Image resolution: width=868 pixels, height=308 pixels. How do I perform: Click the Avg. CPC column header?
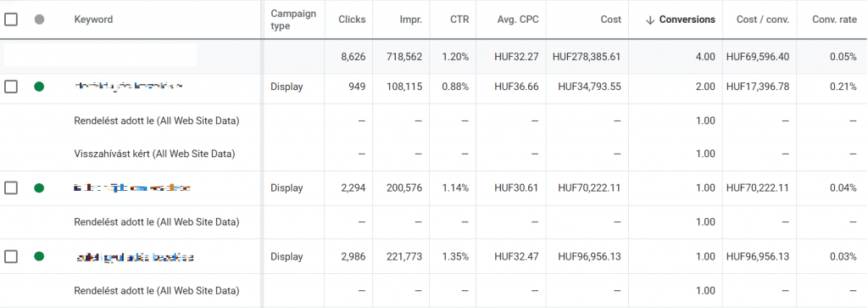[518, 20]
